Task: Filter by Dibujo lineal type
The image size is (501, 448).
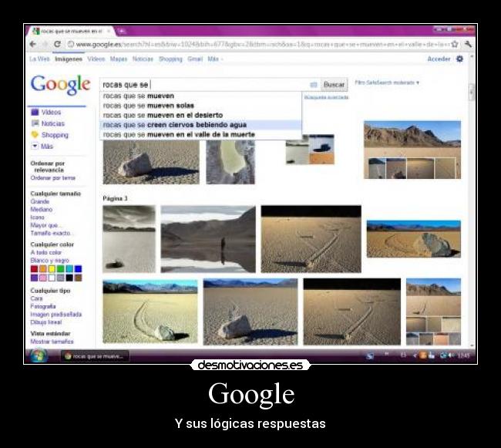Action: click(x=46, y=322)
